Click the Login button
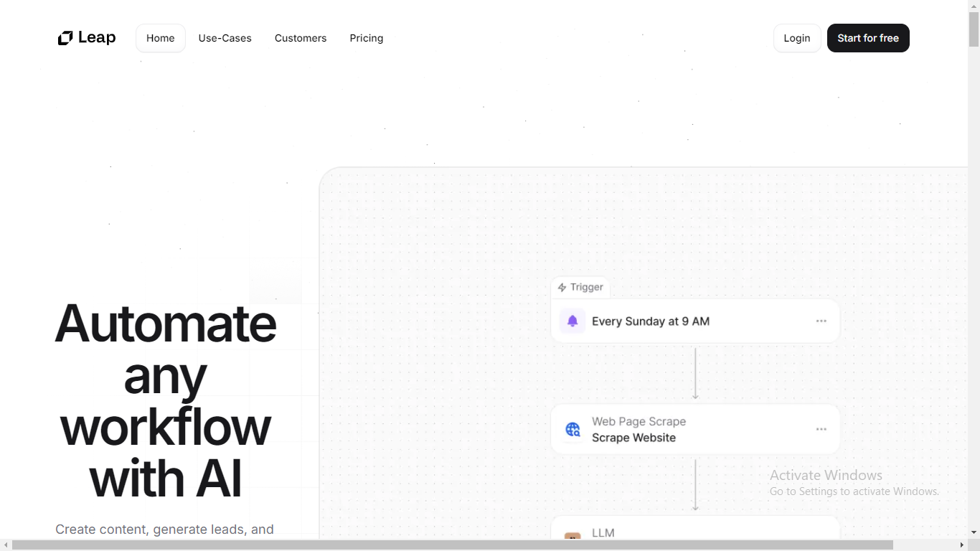Image resolution: width=980 pixels, height=551 pixels. click(x=796, y=38)
